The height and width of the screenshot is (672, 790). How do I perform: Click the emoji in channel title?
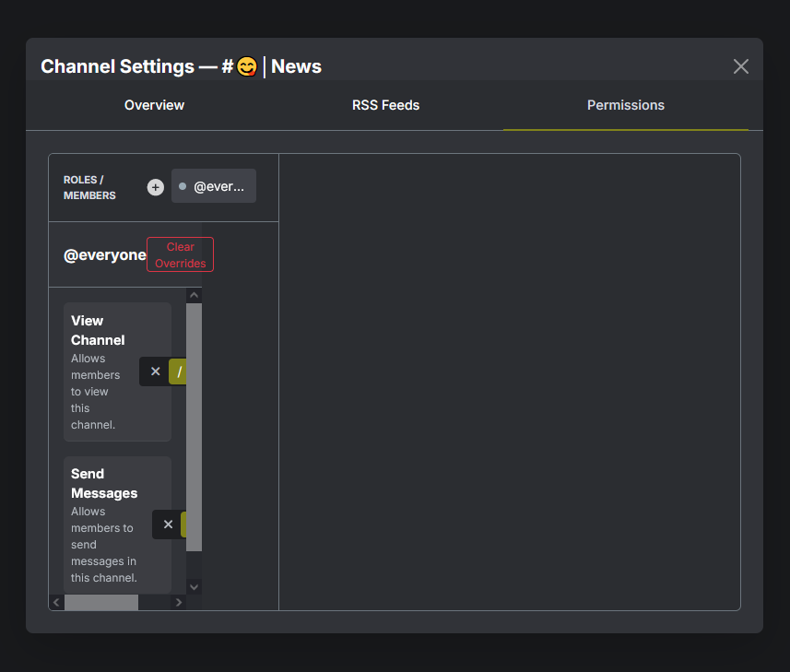246,66
